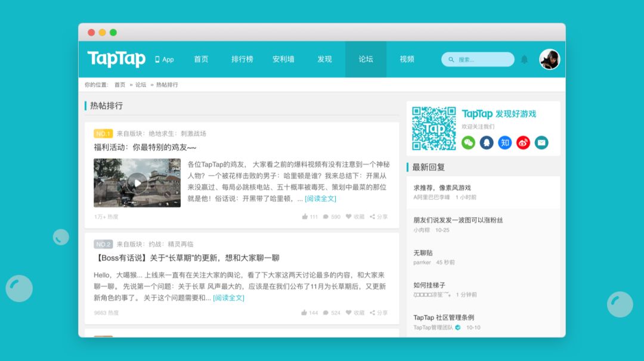Click the TapTap logo
The height and width of the screenshot is (361, 644).
[116, 59]
